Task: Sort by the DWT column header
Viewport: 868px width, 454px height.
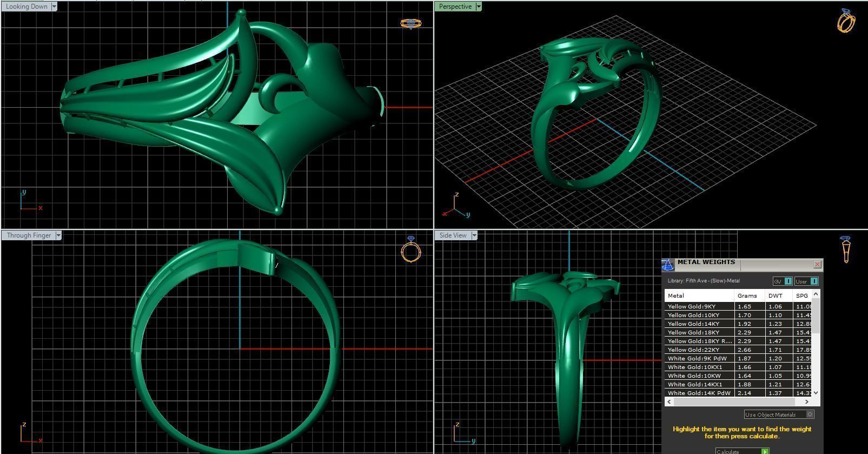Action: click(x=779, y=295)
